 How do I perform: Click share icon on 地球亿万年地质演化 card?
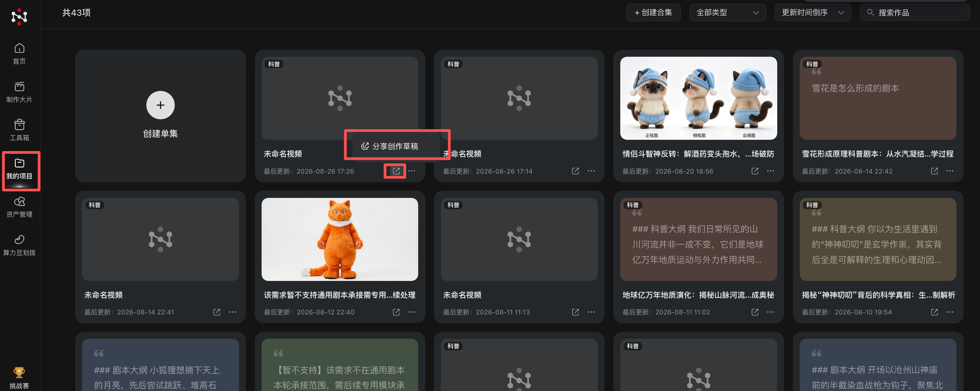(755, 312)
